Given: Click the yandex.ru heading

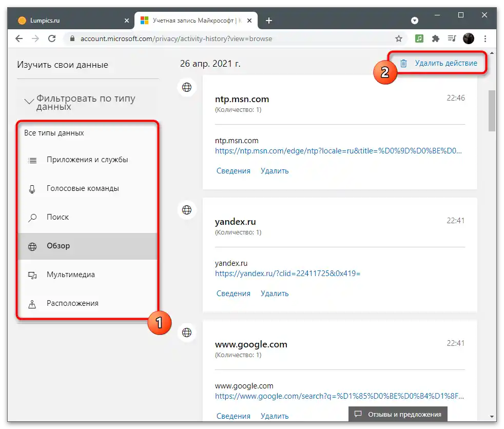Looking at the screenshot, I should 235,222.
